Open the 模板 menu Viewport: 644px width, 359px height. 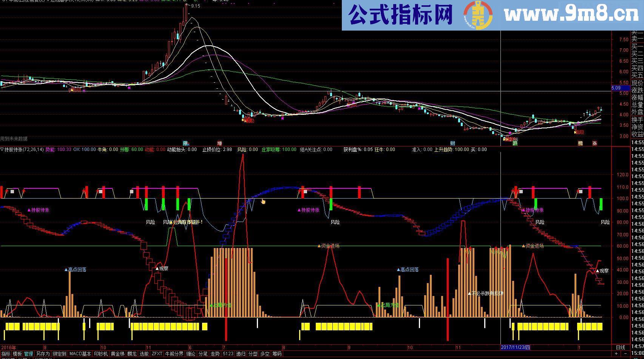17,353
